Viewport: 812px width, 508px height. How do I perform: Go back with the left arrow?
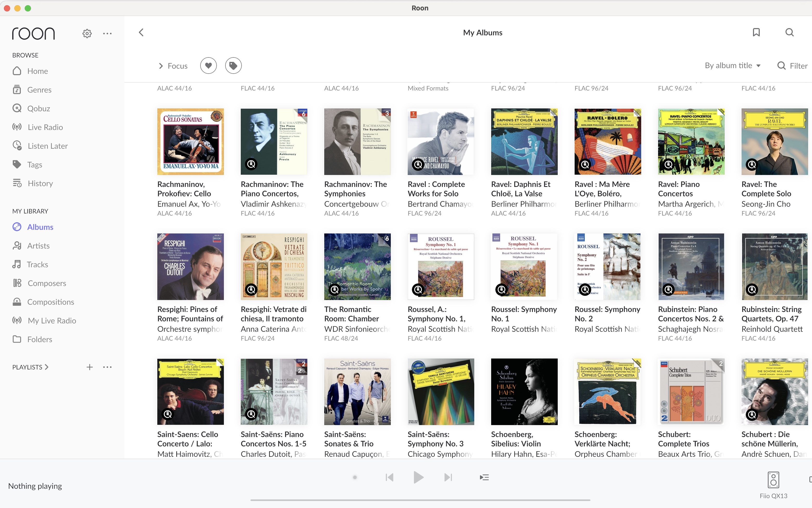pos(141,32)
